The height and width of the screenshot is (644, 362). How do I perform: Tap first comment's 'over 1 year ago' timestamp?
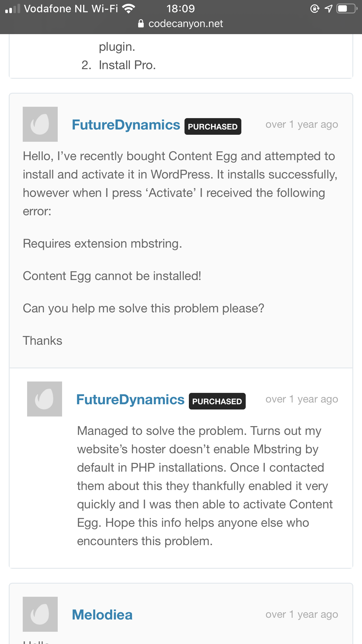coord(302,125)
